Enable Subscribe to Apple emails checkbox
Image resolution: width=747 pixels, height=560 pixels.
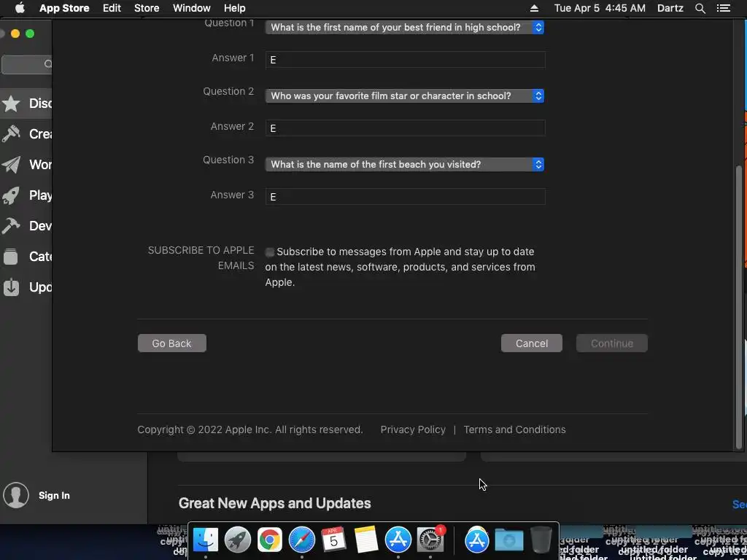tap(270, 252)
